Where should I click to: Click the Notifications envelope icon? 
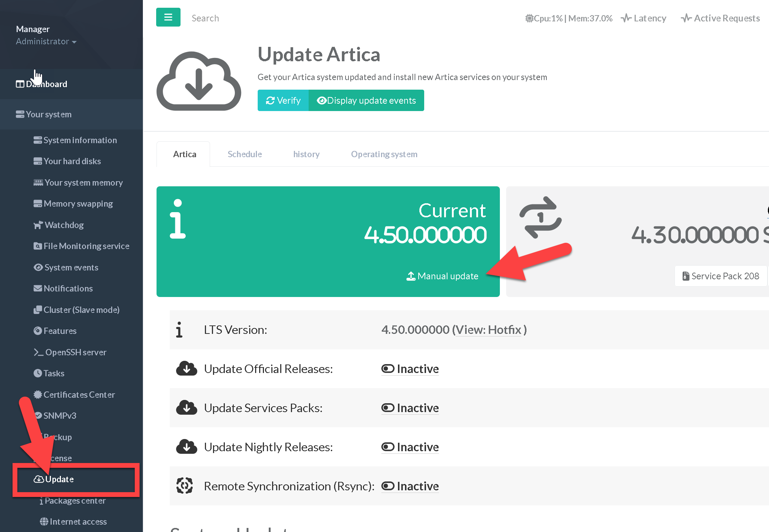[x=38, y=289]
